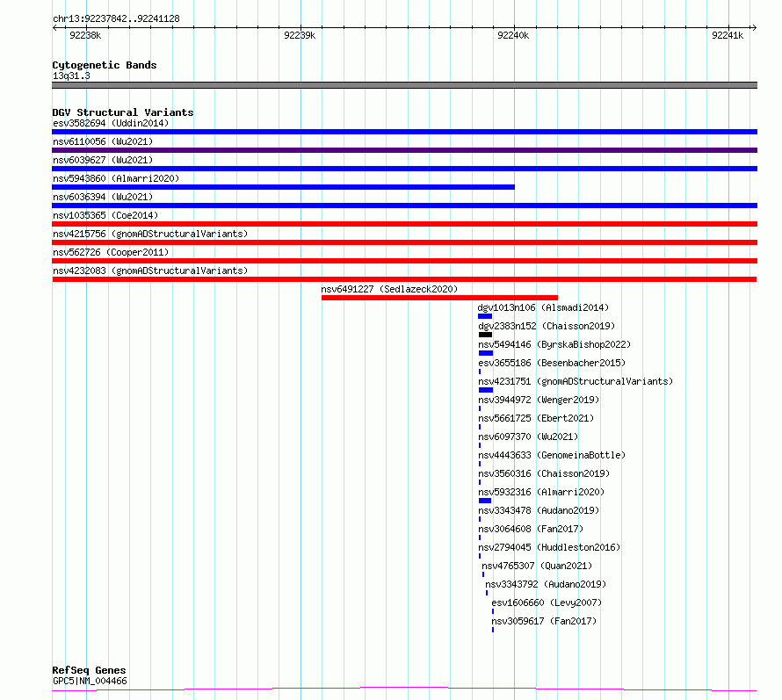782x700 pixels.
Task: Select the nsv6110056 (Wu2021) purple variant bar
Action: point(404,150)
